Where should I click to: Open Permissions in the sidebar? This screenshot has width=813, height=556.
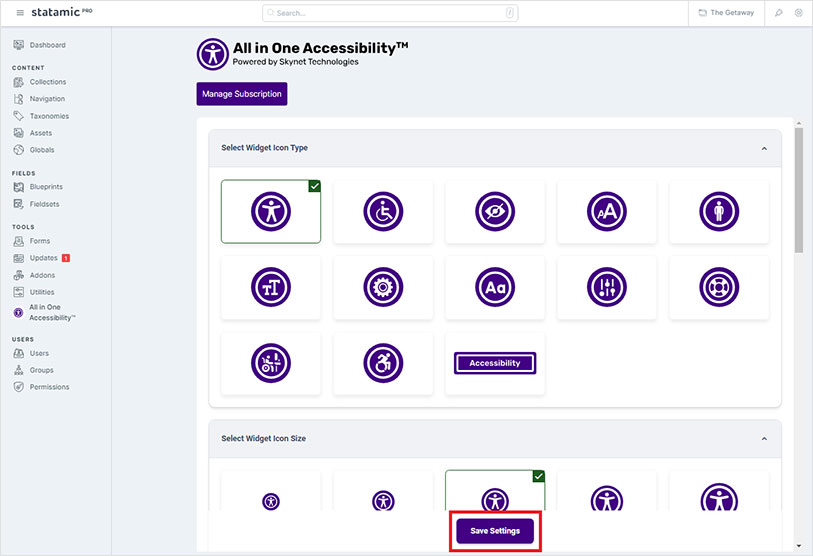(x=41, y=387)
